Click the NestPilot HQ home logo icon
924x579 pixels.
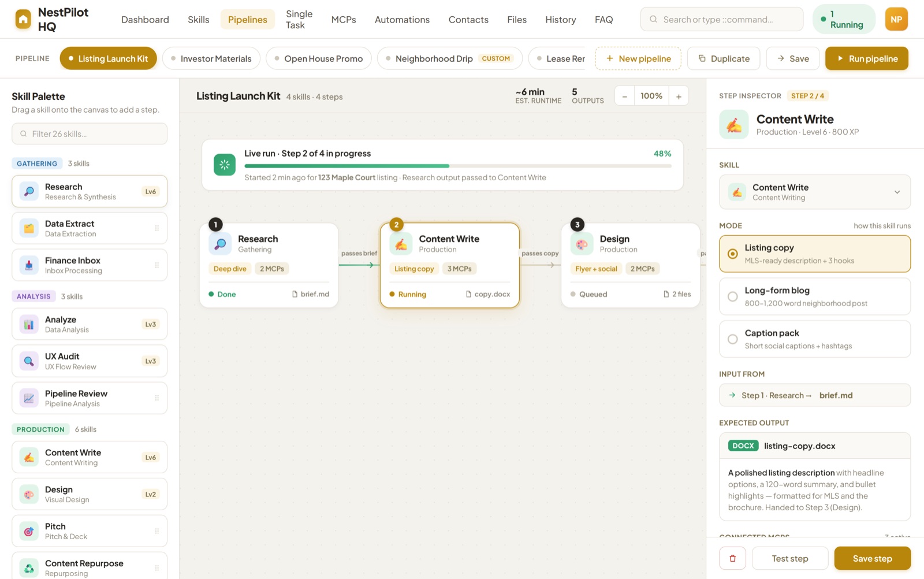[x=23, y=19]
